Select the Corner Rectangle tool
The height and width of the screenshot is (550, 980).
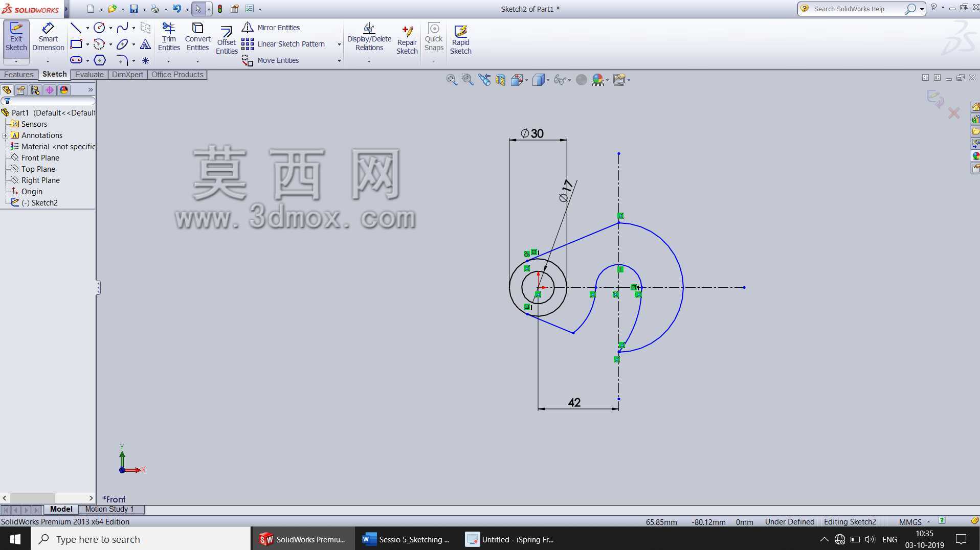pos(76,44)
